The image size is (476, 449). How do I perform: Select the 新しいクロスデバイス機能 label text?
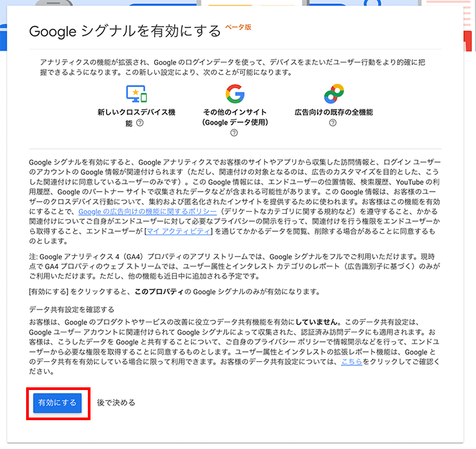point(136,117)
